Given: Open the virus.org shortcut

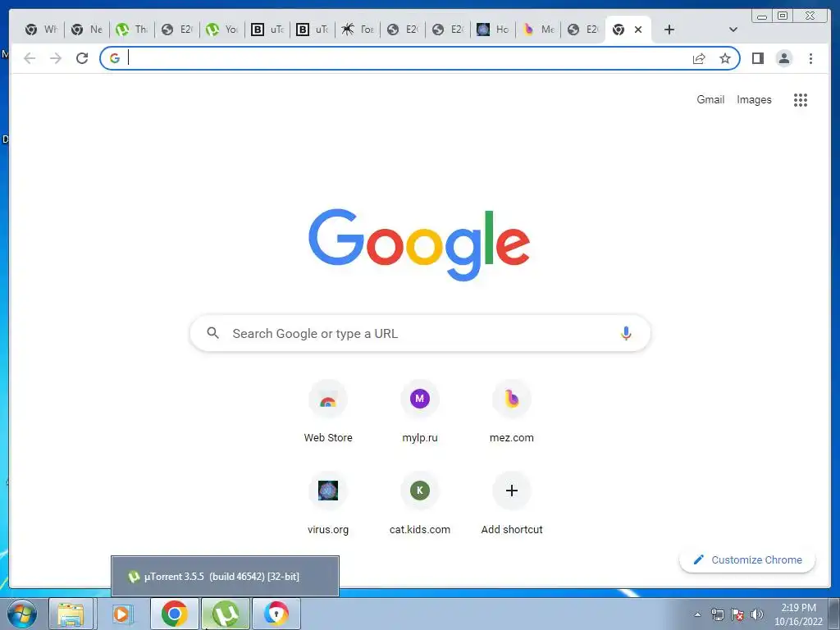Looking at the screenshot, I should pyautogui.click(x=328, y=504).
